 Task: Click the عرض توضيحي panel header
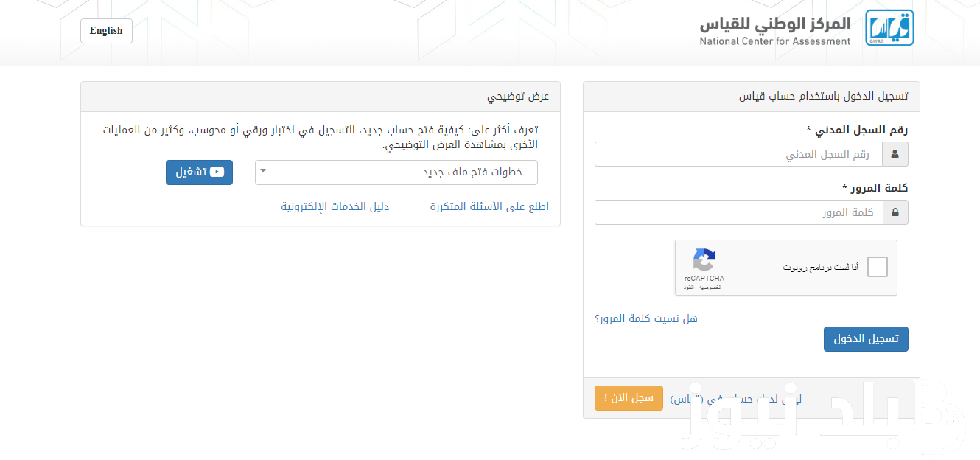tap(321, 97)
